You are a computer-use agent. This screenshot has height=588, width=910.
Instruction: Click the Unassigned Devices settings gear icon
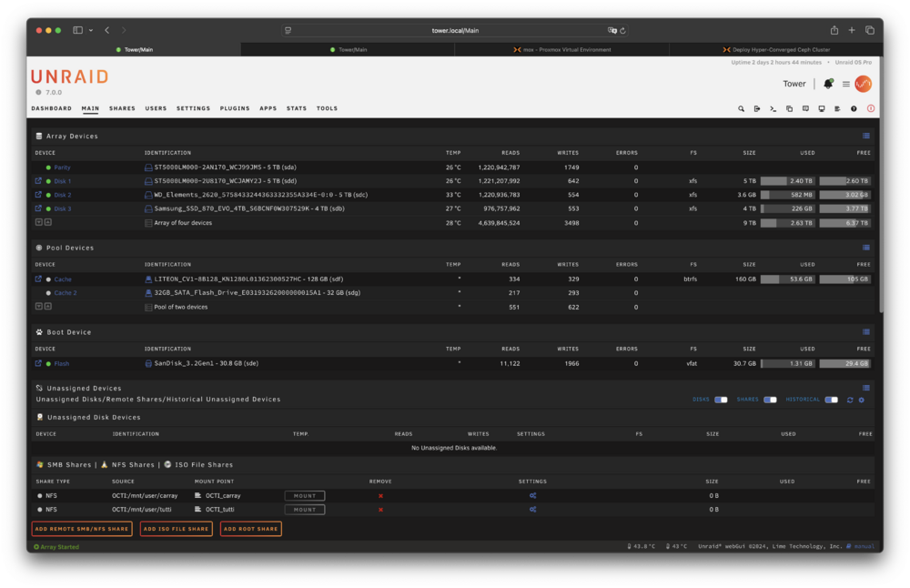coord(862,400)
